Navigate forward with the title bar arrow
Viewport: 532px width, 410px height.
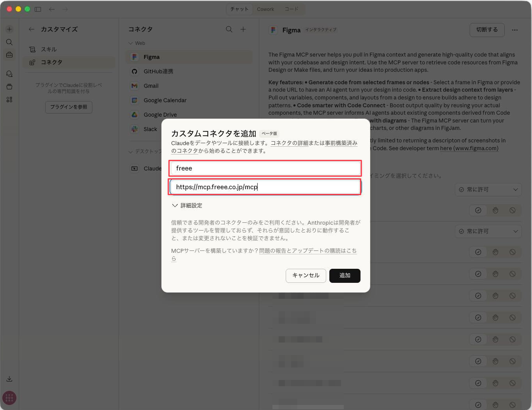[x=65, y=9]
